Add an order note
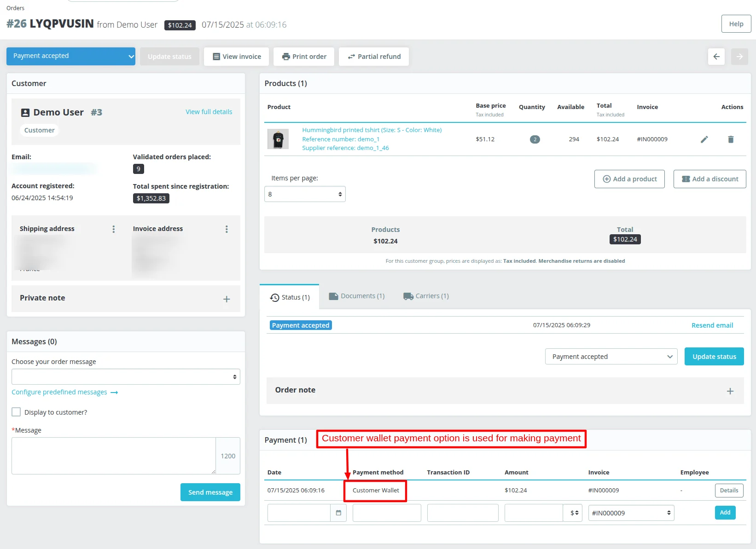756x549 pixels. (730, 391)
